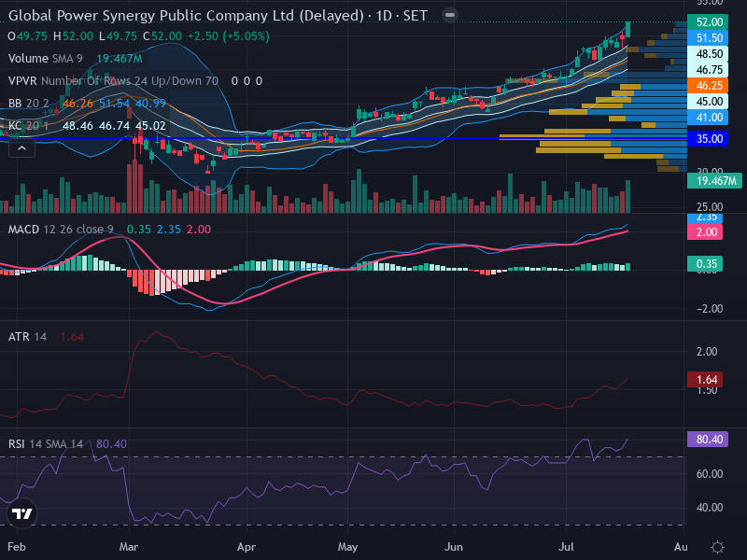Click the purple 80.40 RSI value label
Screen dimensions: 747x560
(x=708, y=439)
